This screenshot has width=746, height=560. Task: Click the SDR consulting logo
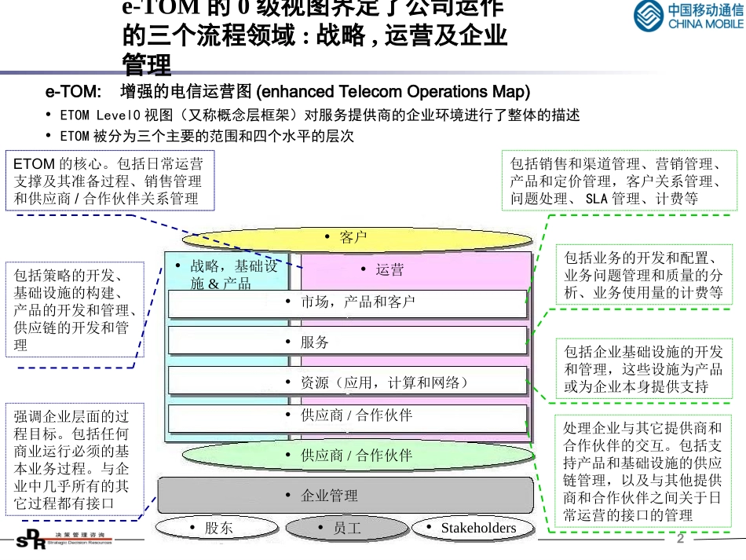pos(64,540)
